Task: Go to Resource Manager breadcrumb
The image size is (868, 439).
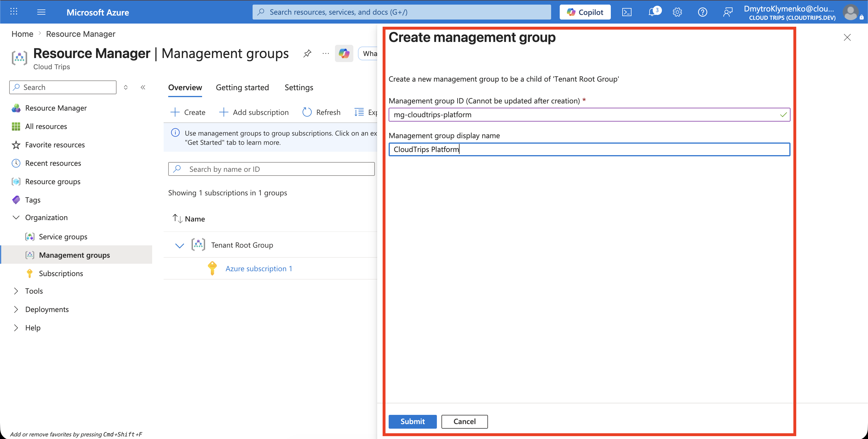Action: tap(81, 34)
